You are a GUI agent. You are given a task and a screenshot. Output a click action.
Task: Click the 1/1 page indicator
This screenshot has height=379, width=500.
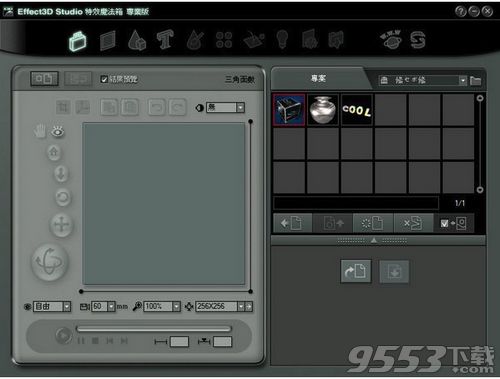(460, 203)
